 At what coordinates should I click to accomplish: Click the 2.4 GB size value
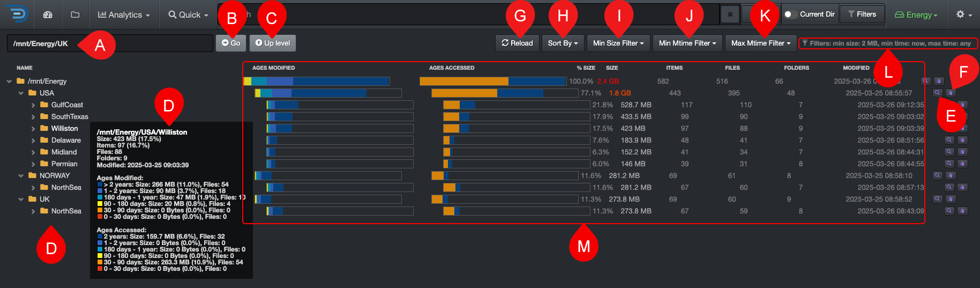pos(608,81)
